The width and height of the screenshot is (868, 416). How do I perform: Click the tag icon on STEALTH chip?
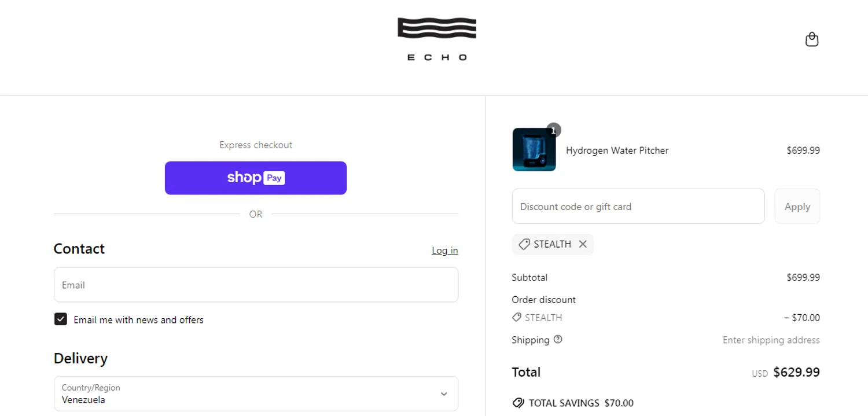524,244
